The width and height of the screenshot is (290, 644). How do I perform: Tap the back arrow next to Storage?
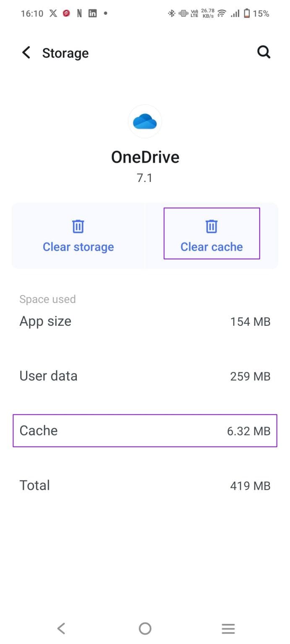click(x=26, y=52)
